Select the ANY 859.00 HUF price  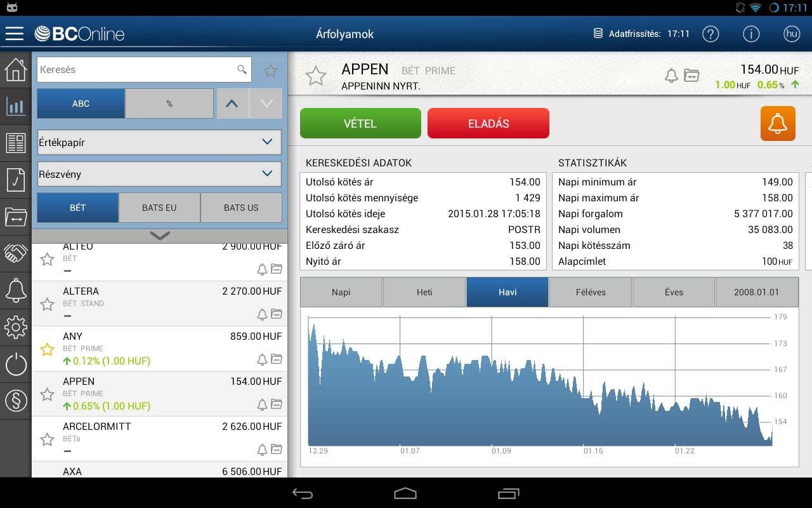point(256,336)
